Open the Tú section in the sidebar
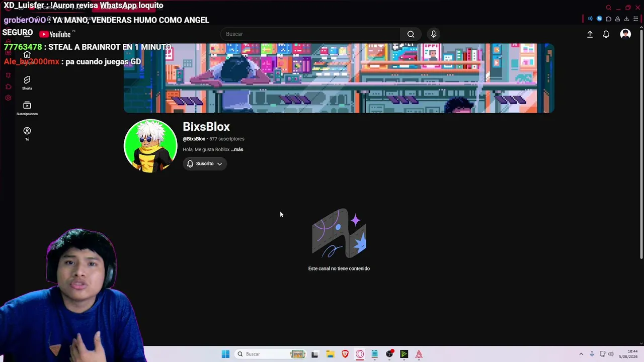This screenshot has width=644, height=362. coord(27,134)
